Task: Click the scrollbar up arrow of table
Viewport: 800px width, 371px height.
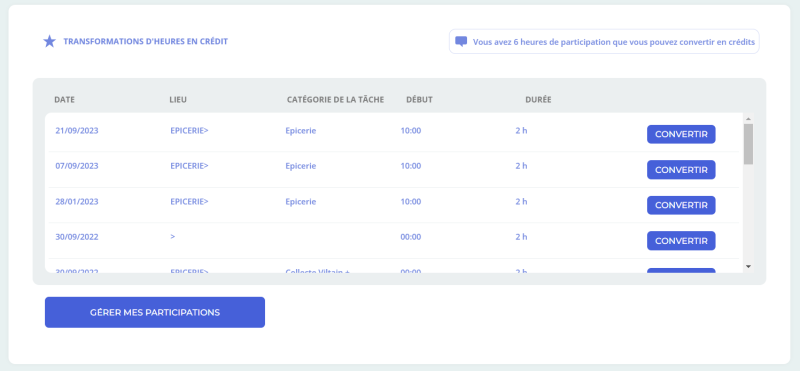Action: 748,119
